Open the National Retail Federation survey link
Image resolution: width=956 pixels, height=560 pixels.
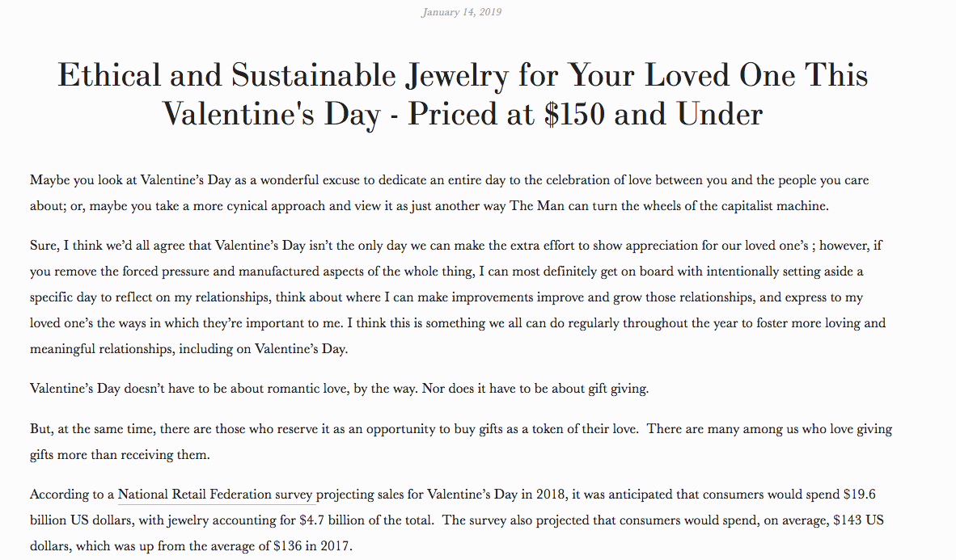pos(214,495)
